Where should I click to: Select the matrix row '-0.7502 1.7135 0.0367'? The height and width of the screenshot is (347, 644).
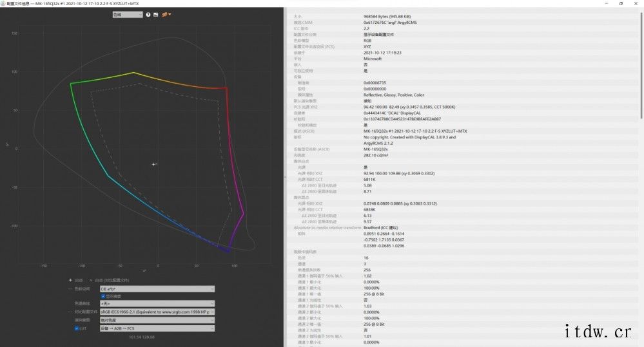384,240
